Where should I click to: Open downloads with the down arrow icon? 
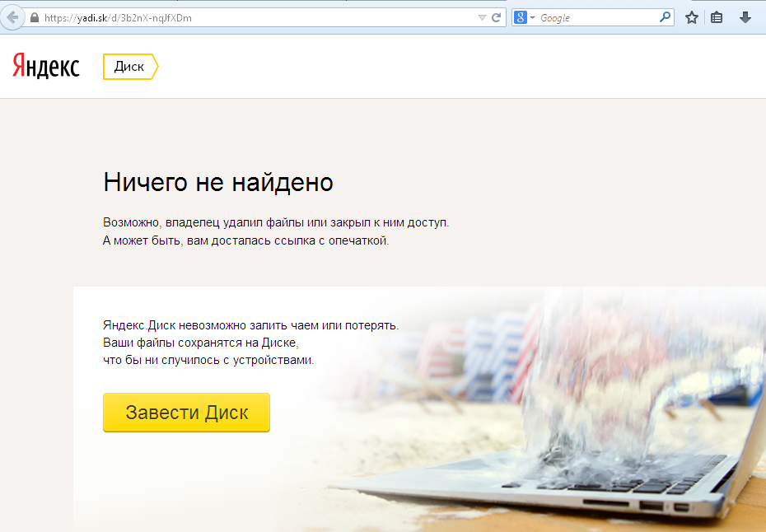[745, 17]
